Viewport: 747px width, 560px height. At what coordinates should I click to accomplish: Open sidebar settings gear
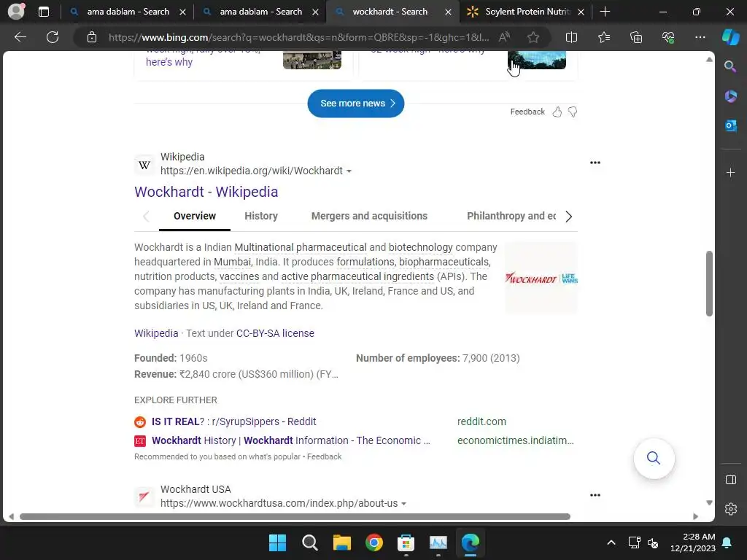coord(730,508)
